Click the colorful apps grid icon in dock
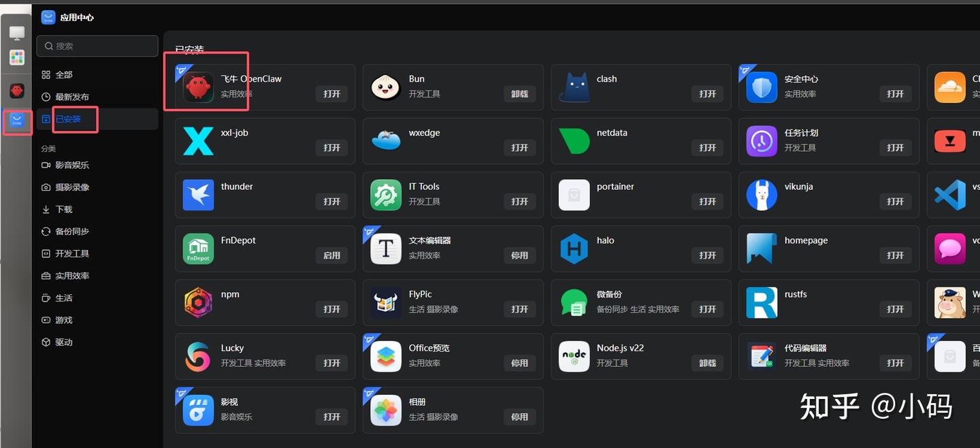 coord(17,57)
